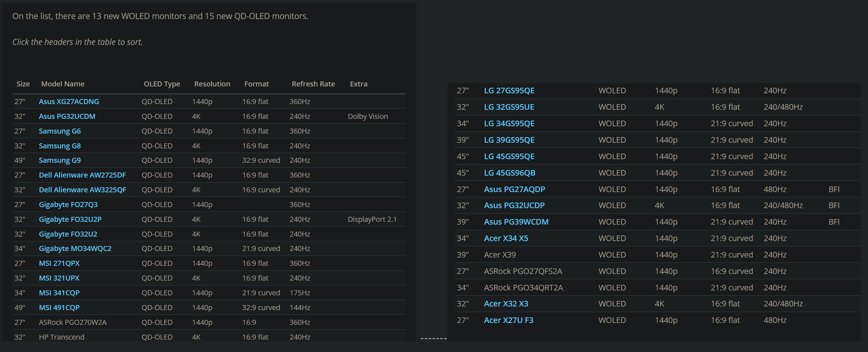
Task: Select 32:9 curved in Samsung G9 row
Action: click(261, 160)
